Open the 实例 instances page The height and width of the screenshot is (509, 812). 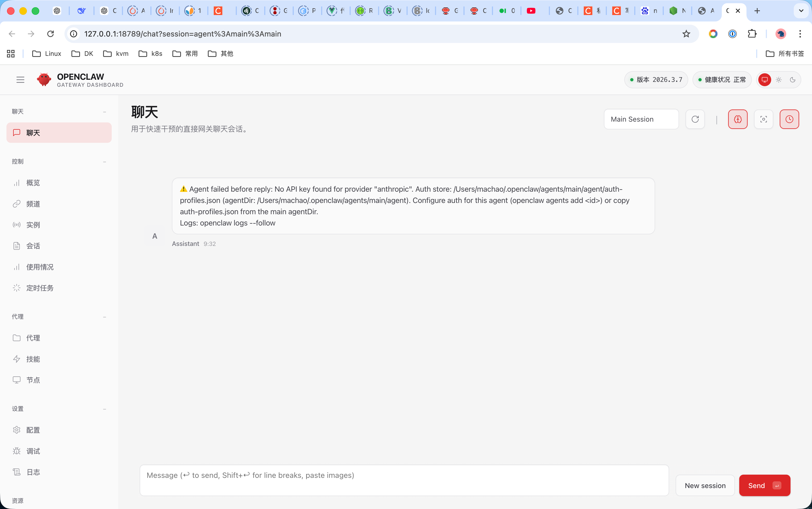pyautogui.click(x=33, y=224)
